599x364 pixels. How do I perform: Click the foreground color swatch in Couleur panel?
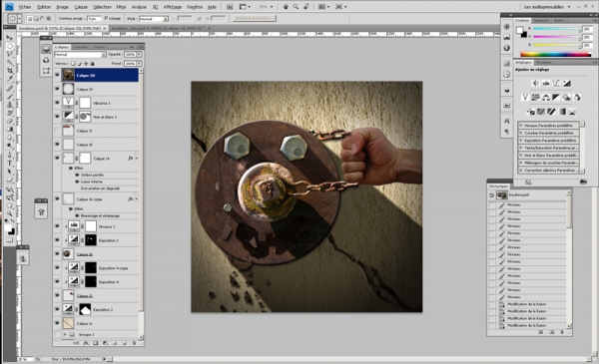[519, 30]
